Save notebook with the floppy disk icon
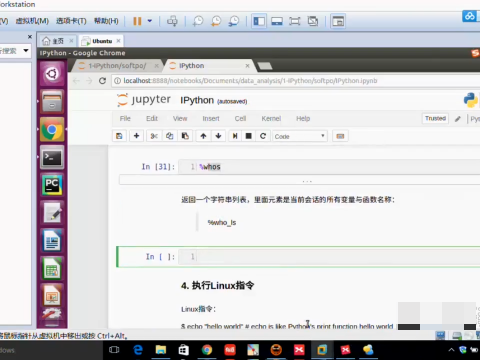Screen dimensions: 480x360 coord(119,136)
